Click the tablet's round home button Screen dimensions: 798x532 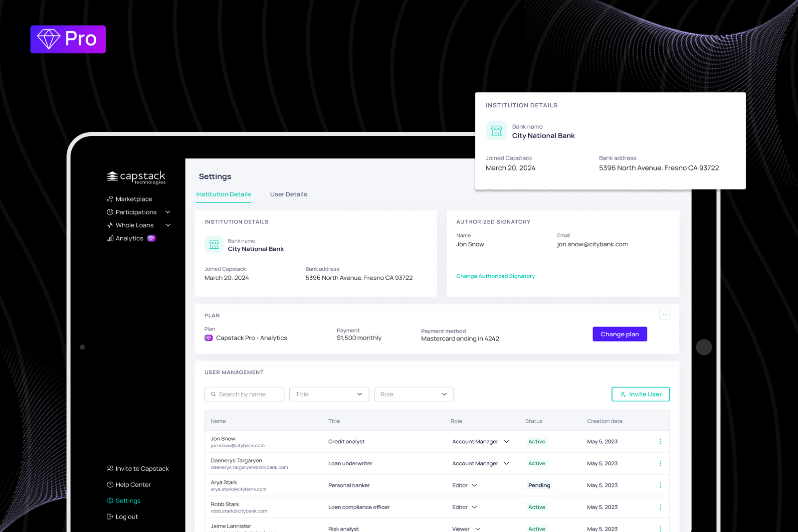point(704,347)
